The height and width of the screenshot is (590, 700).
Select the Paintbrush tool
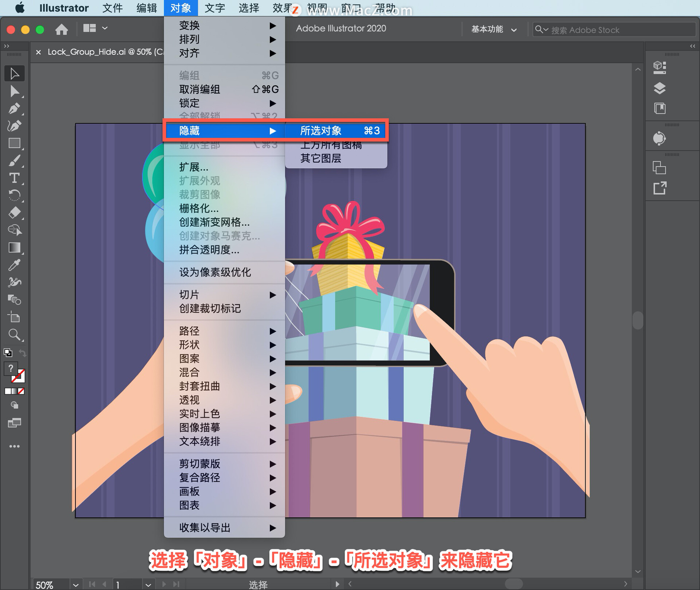coord(15,160)
